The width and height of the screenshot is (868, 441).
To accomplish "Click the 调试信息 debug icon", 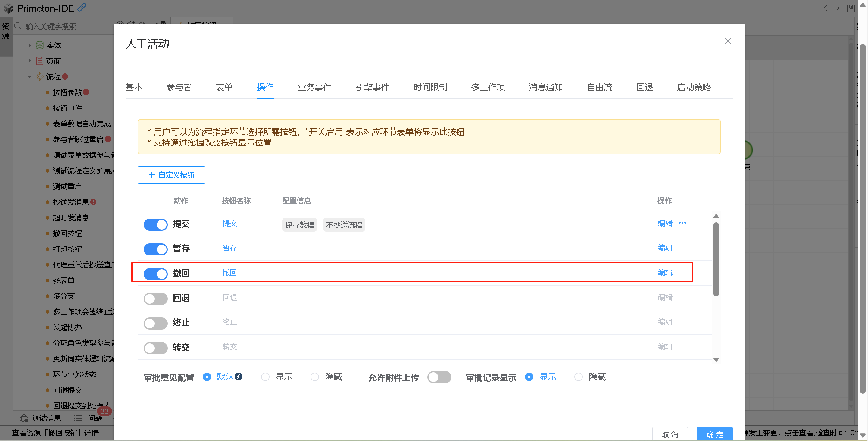I will (24, 418).
